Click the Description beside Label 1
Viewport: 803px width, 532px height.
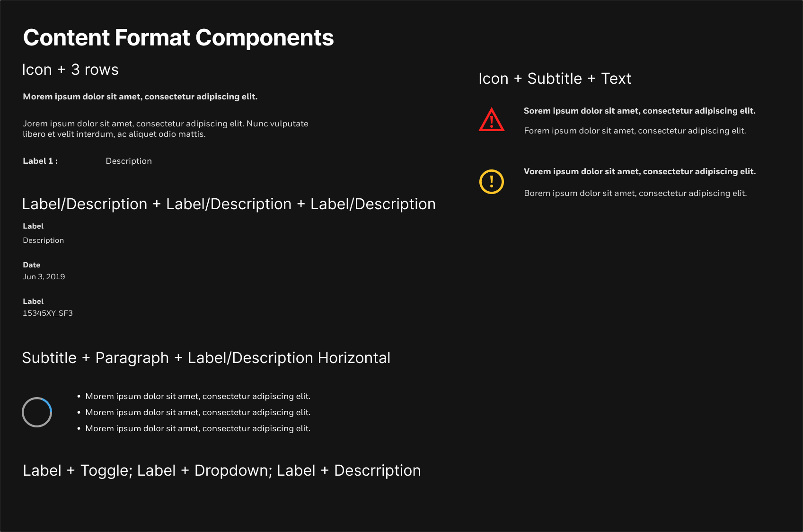[x=129, y=161]
